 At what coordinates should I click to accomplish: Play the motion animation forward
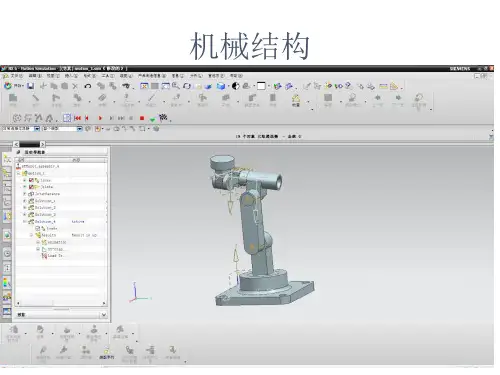coord(100,118)
